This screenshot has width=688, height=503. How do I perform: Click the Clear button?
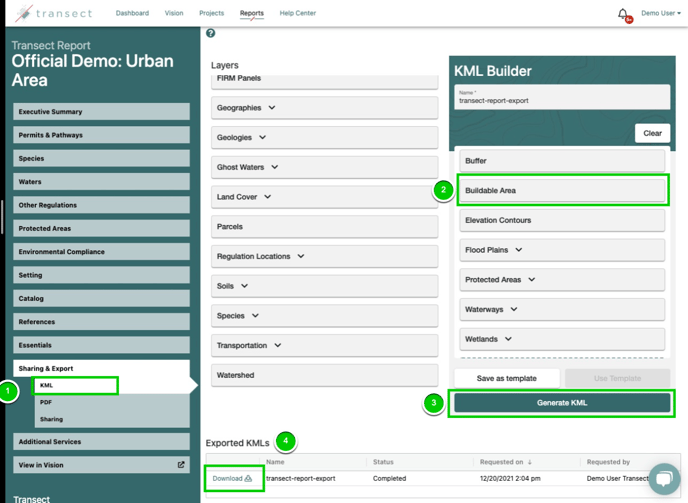coord(652,133)
